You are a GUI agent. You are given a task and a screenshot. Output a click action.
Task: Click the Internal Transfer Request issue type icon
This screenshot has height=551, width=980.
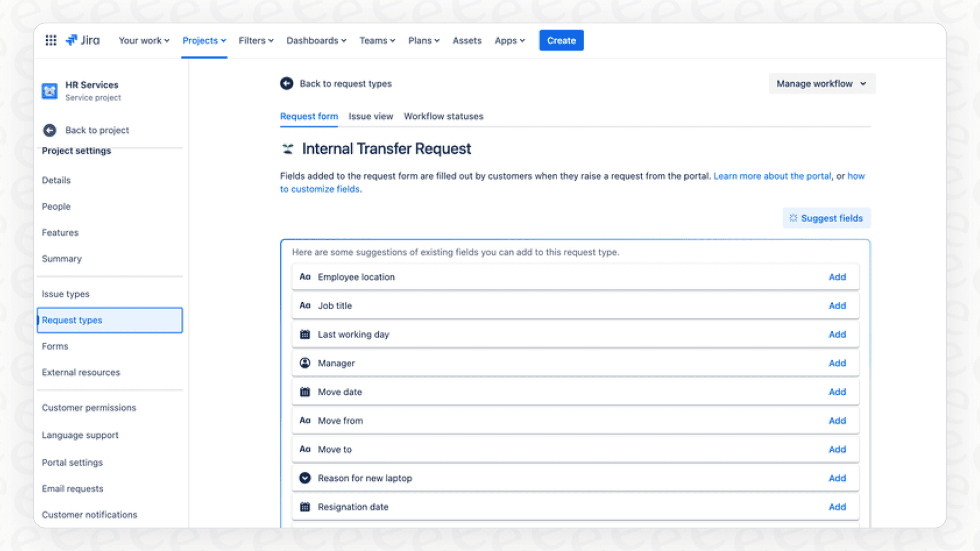point(287,149)
